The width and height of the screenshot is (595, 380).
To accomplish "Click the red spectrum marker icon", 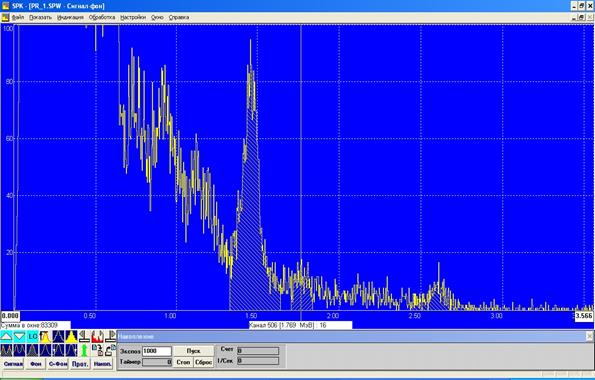I will coord(98,336).
